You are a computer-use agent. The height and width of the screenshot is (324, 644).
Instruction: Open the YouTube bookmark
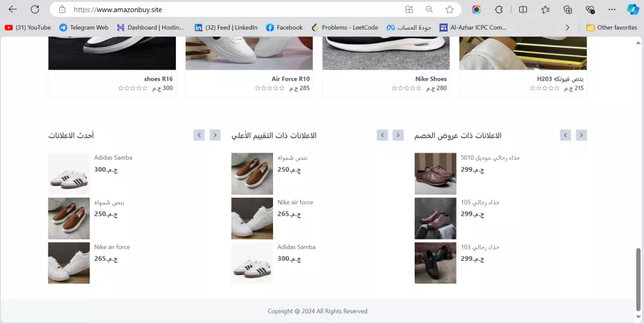click(x=28, y=28)
